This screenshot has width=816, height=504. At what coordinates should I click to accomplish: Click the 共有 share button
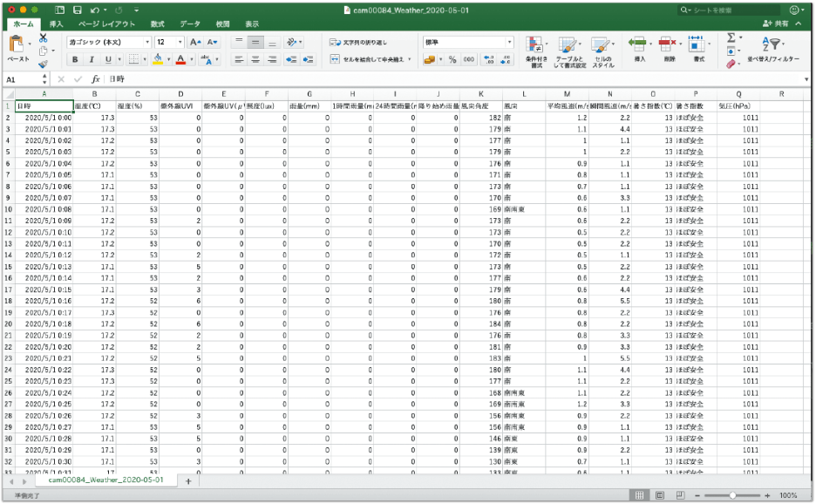click(x=776, y=24)
